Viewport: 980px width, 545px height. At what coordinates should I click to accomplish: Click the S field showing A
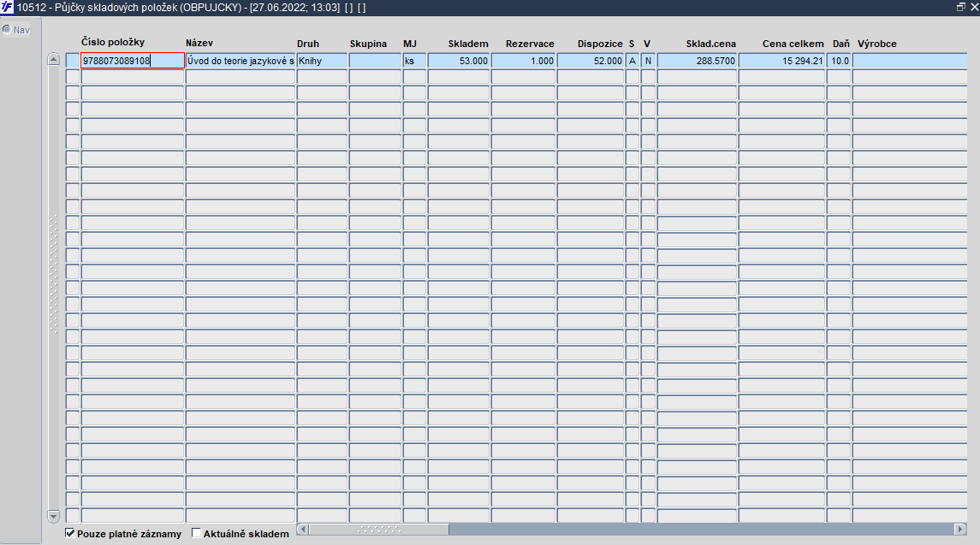(x=633, y=61)
